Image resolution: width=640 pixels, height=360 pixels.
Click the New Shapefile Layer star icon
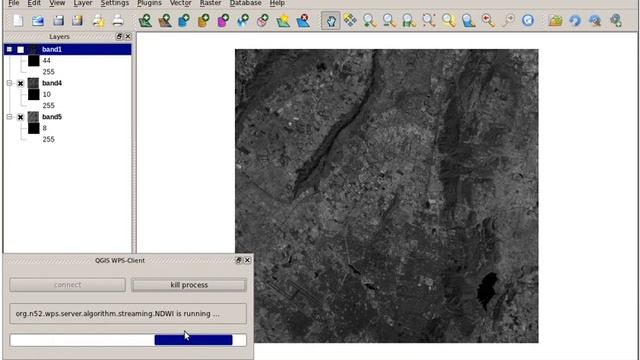(283, 20)
